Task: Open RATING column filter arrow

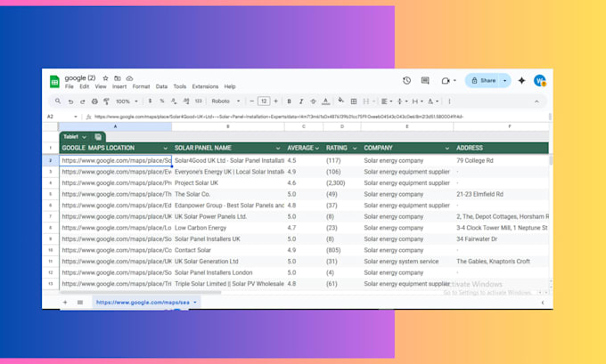Action: pyautogui.click(x=355, y=149)
